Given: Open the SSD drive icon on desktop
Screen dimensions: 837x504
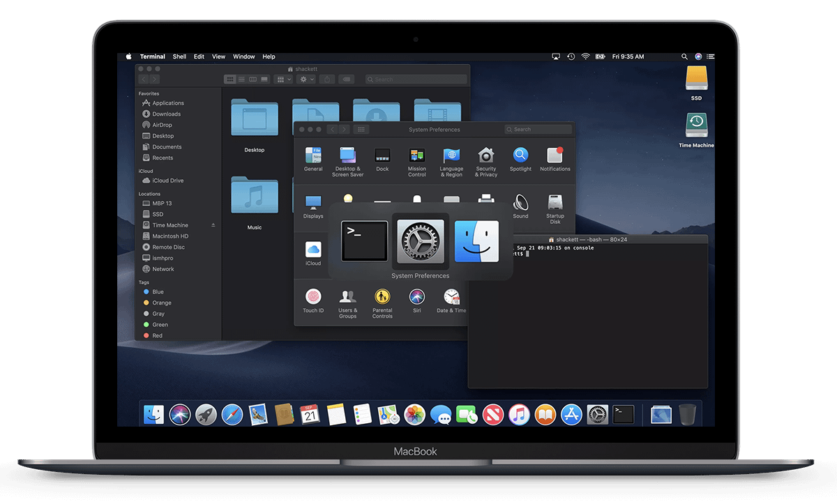Looking at the screenshot, I should pos(696,84).
